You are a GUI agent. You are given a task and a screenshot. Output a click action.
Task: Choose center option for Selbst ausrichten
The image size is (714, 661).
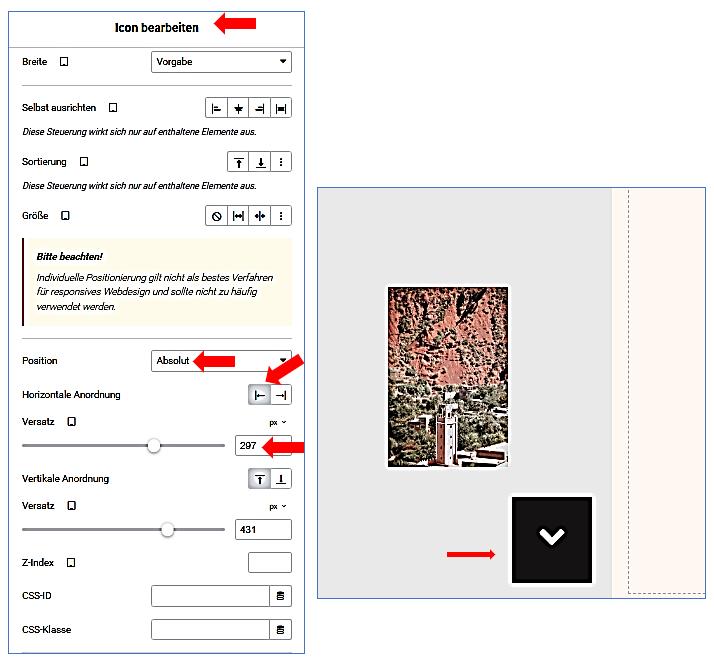(x=238, y=108)
